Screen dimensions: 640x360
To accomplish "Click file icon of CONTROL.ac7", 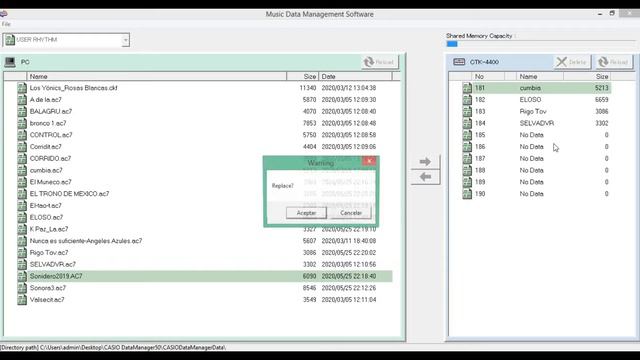I will pos(22,135).
